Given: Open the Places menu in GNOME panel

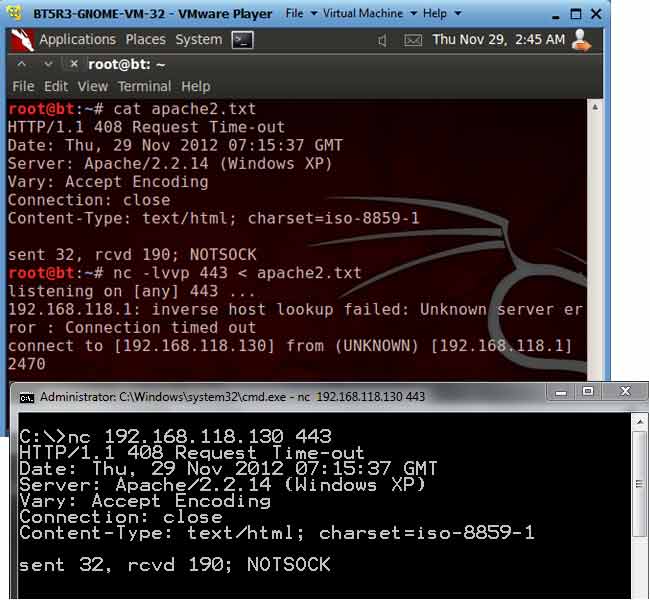Looking at the screenshot, I should (145, 40).
